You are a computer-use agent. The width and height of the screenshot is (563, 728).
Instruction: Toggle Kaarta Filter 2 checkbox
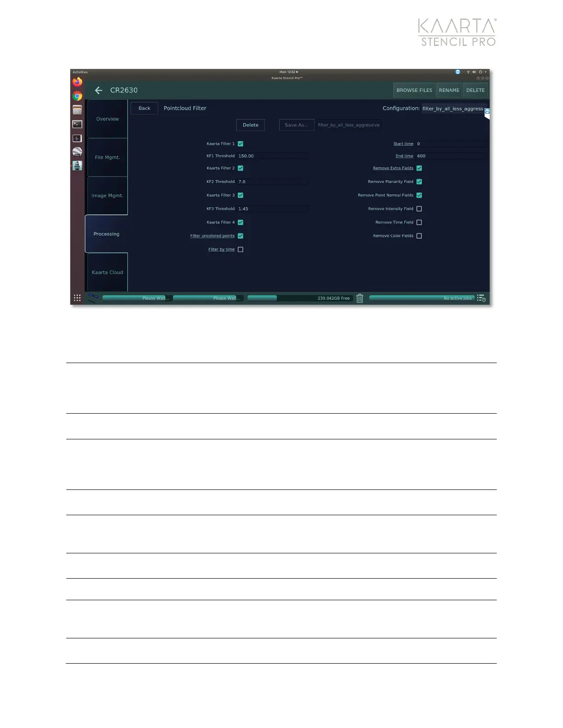(x=241, y=168)
